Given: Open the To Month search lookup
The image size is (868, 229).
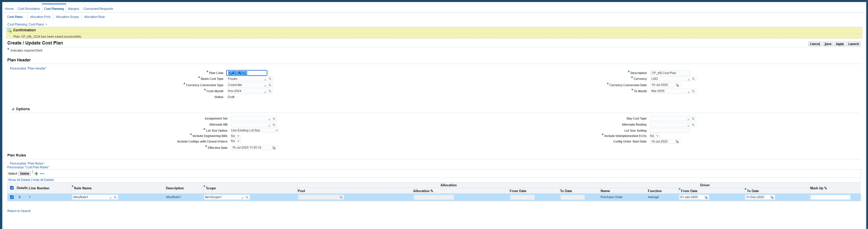Looking at the screenshot, I should (x=693, y=91).
